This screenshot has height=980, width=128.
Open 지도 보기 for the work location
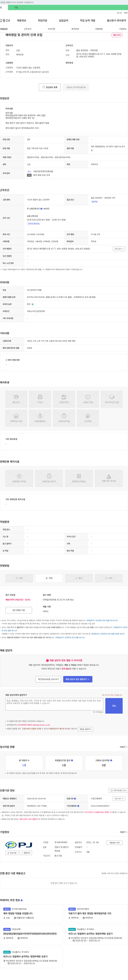(x=119, y=249)
